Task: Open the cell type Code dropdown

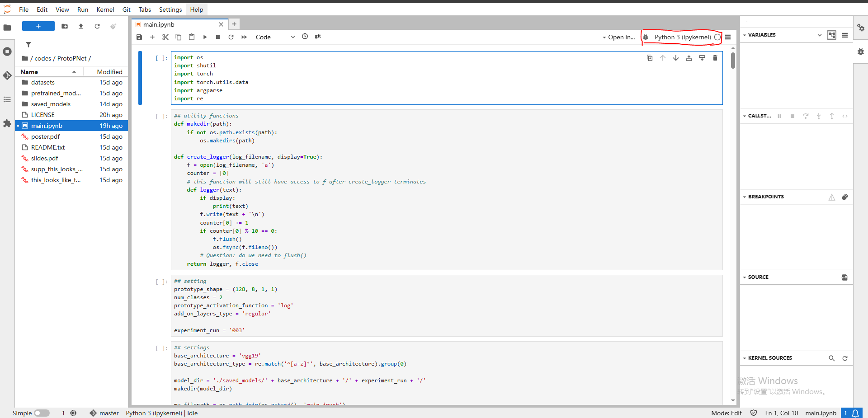Action: click(275, 37)
